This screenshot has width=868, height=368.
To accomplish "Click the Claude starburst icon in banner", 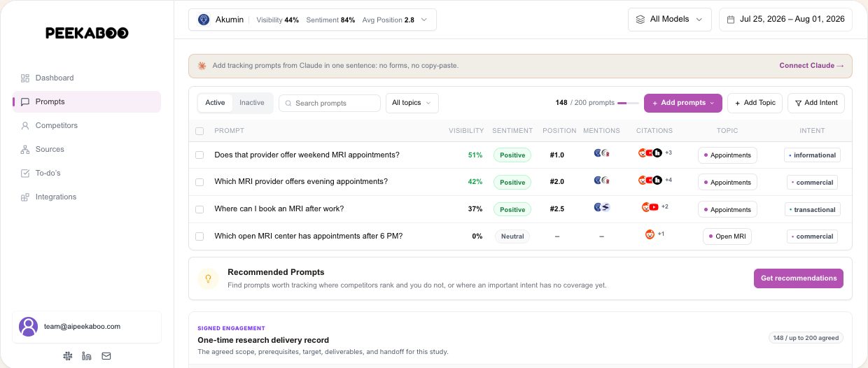I will tap(202, 66).
